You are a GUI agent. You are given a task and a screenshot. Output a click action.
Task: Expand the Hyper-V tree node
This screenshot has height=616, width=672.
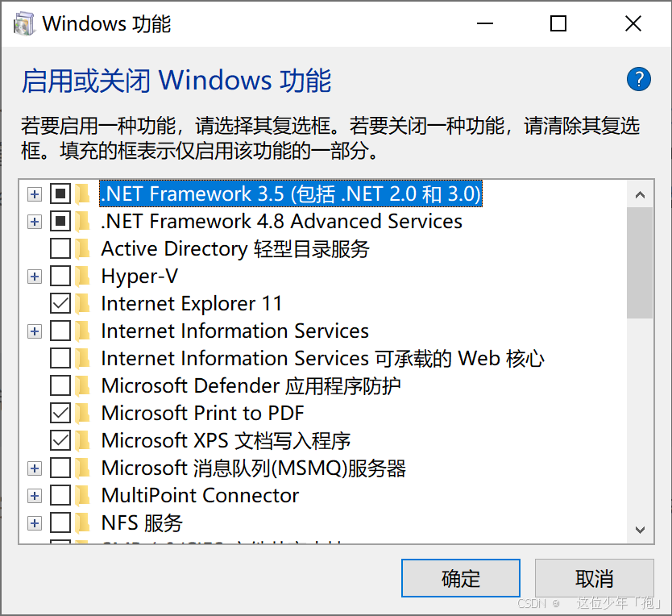click(x=34, y=276)
